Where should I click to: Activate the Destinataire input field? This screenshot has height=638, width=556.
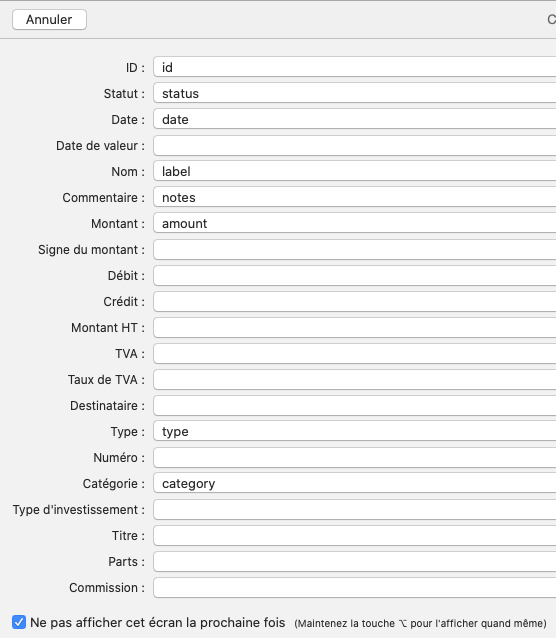355,406
